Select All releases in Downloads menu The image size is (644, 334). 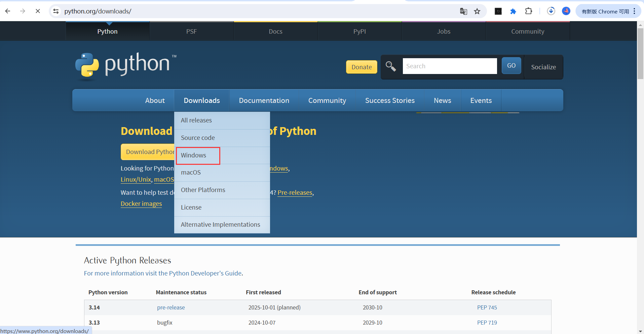click(222, 120)
